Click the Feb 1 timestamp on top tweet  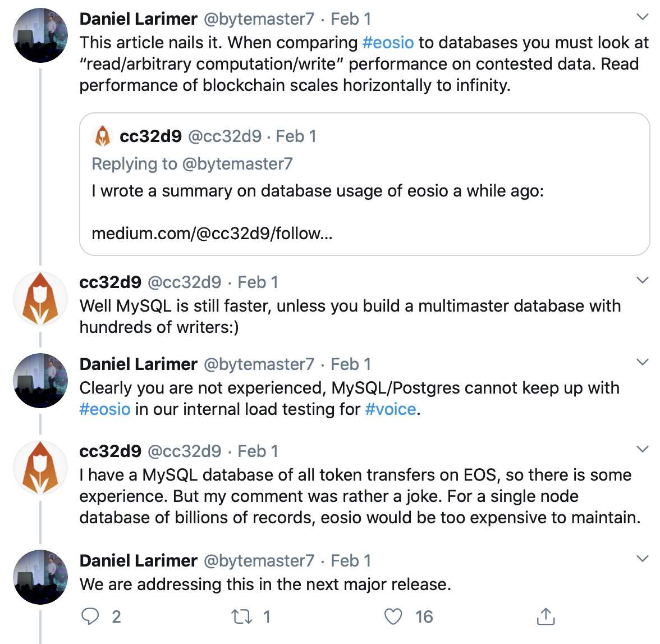(x=351, y=19)
